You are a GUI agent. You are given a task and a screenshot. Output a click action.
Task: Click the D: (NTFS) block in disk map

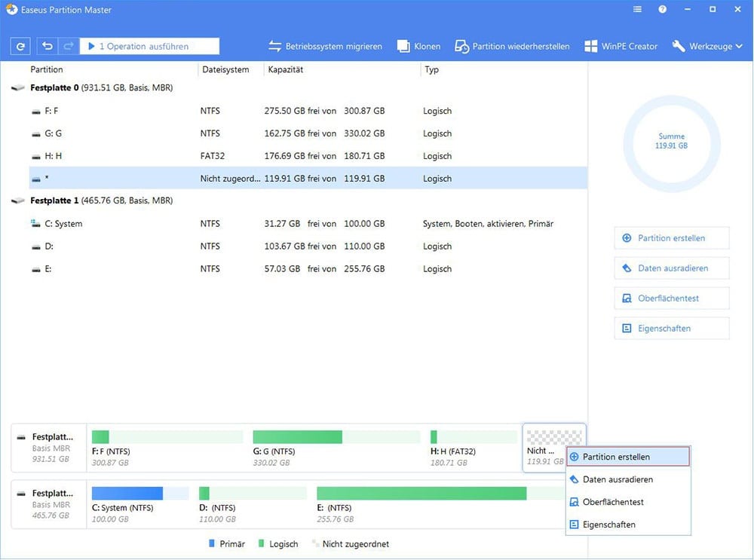coord(252,505)
